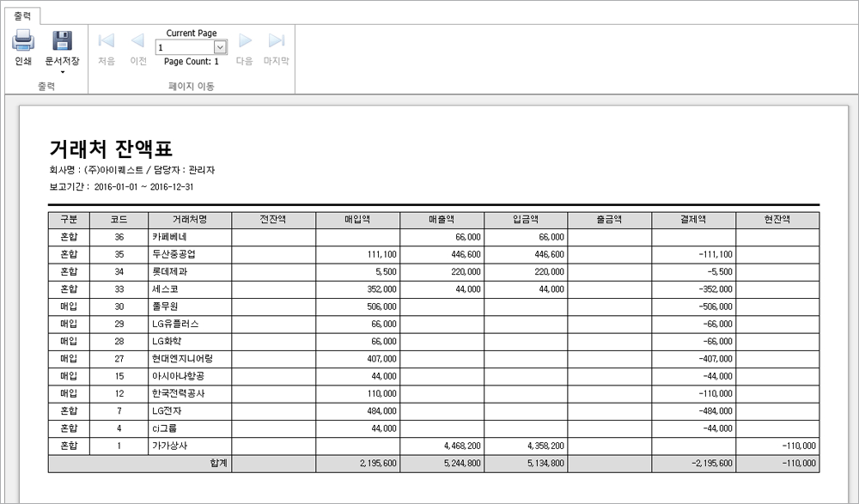
Task: Select the 풀무원 customer name cell
Action: (x=190, y=307)
